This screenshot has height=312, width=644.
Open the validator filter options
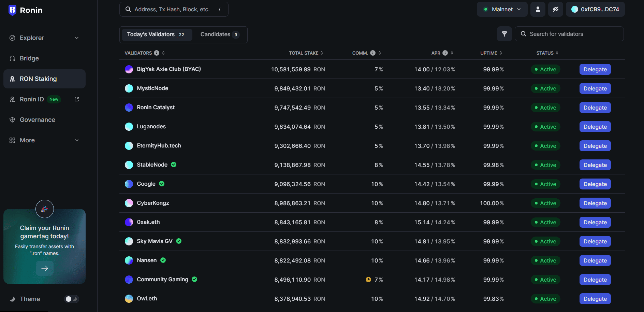pos(504,34)
